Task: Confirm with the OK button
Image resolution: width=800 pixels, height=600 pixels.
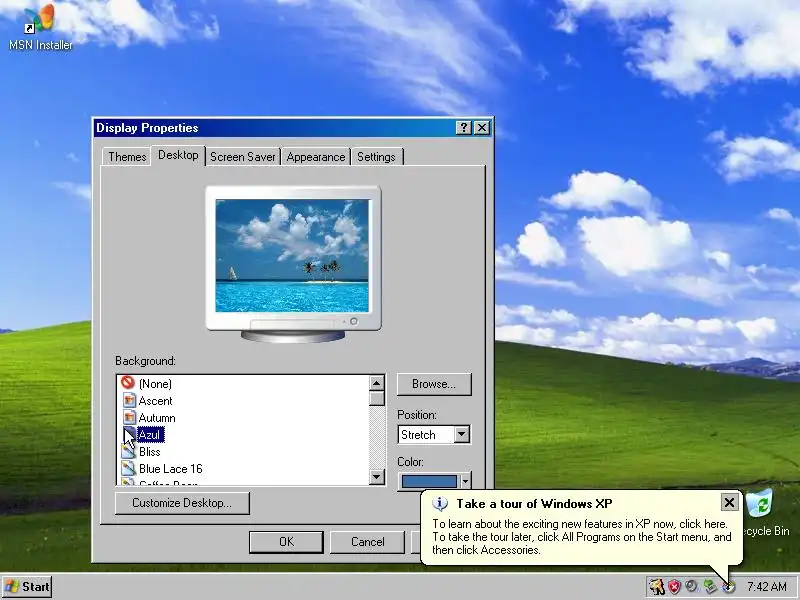Action: (x=286, y=542)
